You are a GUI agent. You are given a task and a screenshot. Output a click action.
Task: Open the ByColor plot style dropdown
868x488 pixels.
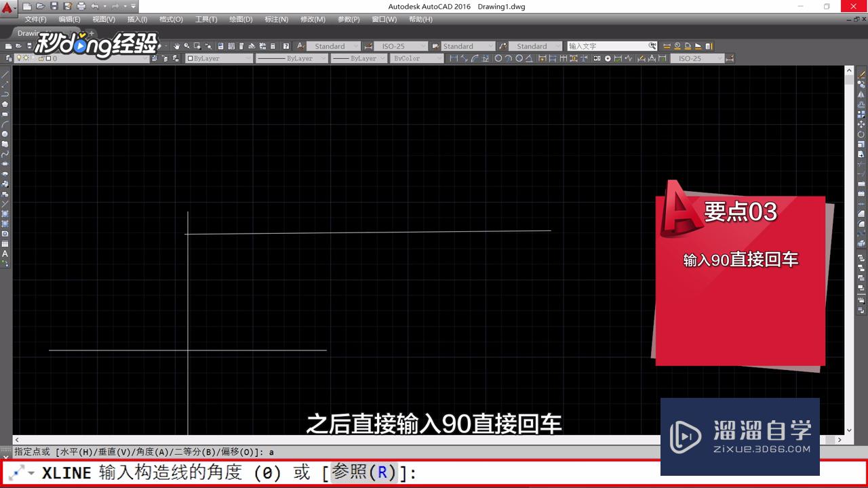click(x=418, y=58)
